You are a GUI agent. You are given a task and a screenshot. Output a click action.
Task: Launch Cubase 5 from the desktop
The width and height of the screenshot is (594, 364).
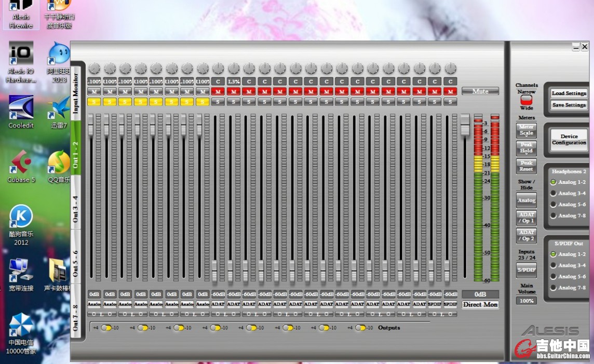tap(21, 166)
